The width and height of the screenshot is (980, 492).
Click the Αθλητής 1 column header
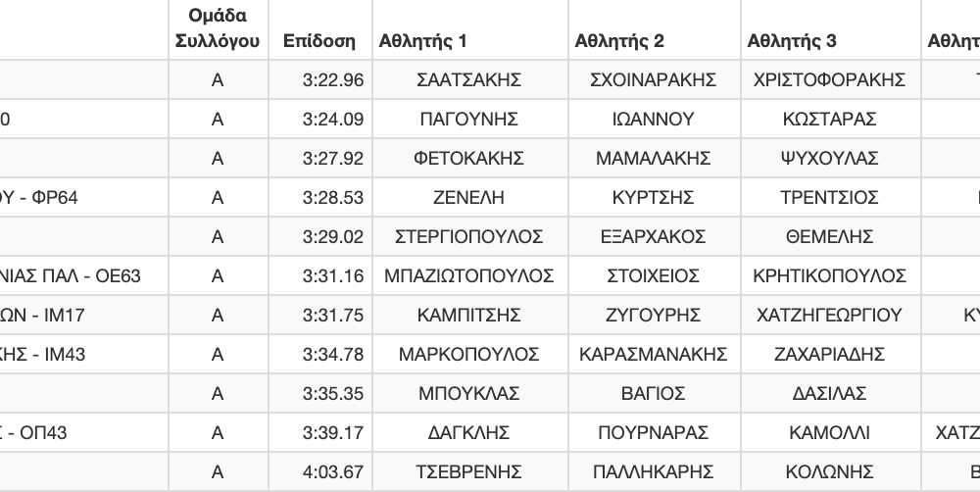click(x=470, y=30)
